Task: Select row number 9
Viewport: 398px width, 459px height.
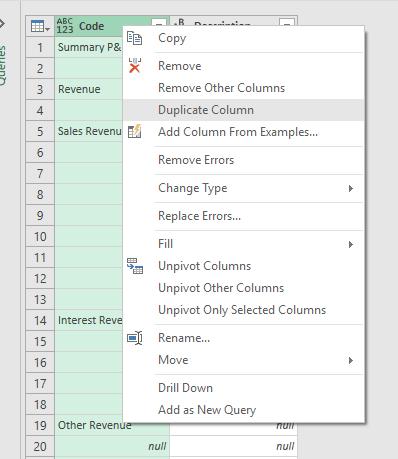Action: coord(40,215)
